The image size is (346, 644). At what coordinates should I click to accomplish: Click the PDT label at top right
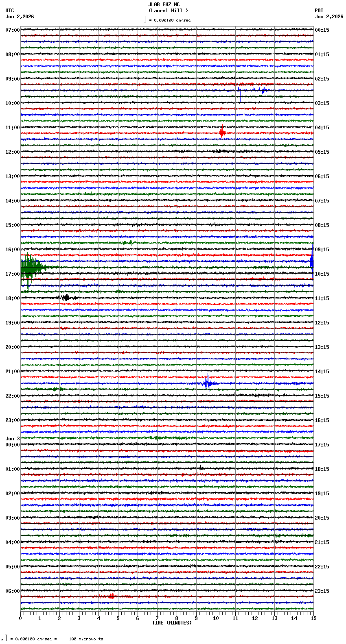point(319,11)
